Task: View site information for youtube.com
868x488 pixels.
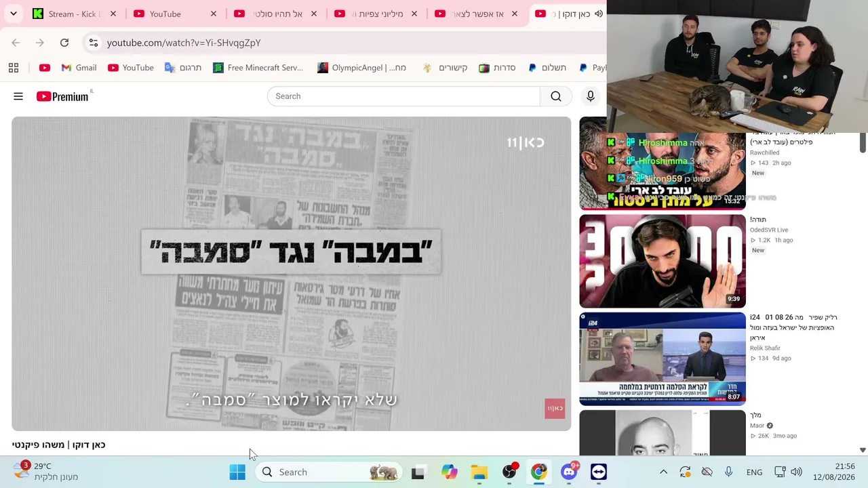Action: (x=94, y=43)
